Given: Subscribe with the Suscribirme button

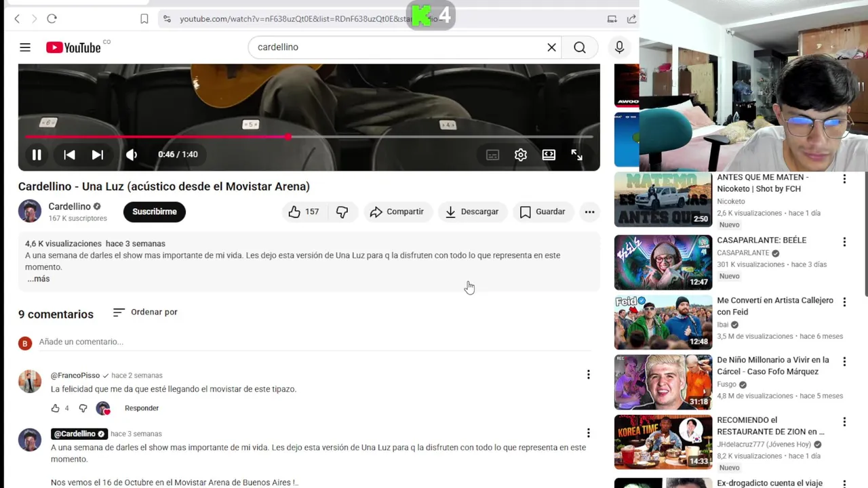Looking at the screenshot, I should [154, 211].
